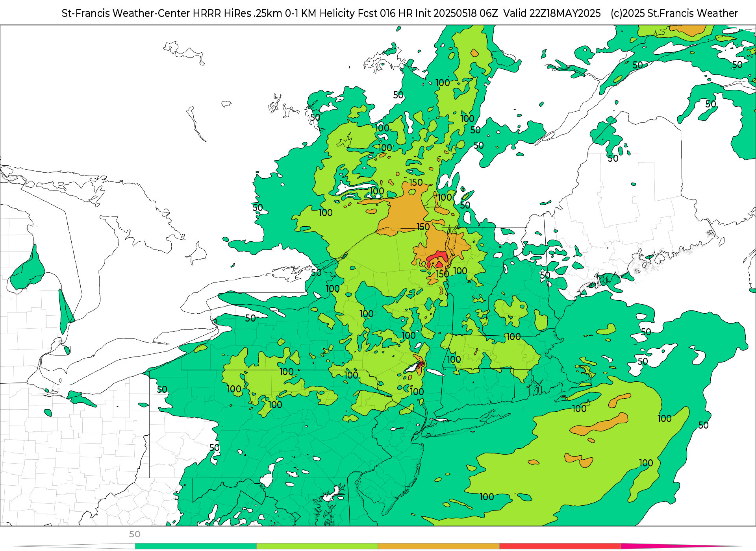
Task: Click the red segment of the color bar
Action: pyautogui.click(x=560, y=546)
